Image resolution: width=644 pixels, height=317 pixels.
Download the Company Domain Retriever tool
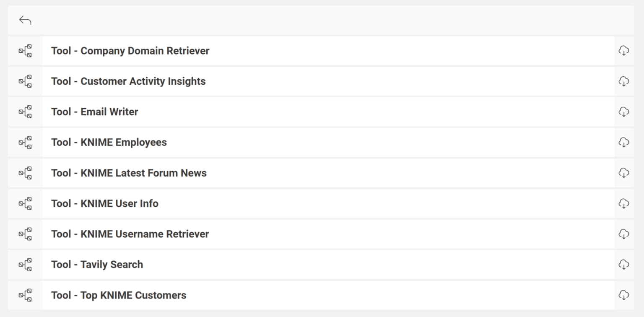(624, 51)
